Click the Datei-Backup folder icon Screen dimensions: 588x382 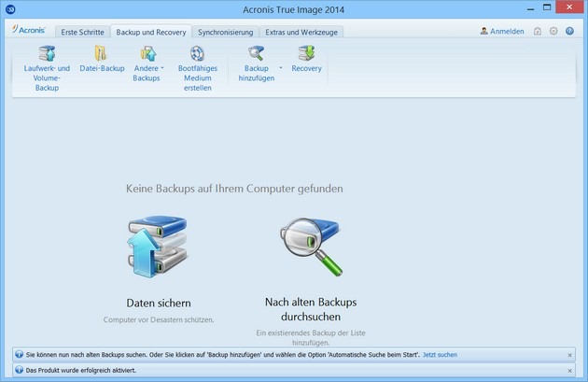[x=101, y=53]
